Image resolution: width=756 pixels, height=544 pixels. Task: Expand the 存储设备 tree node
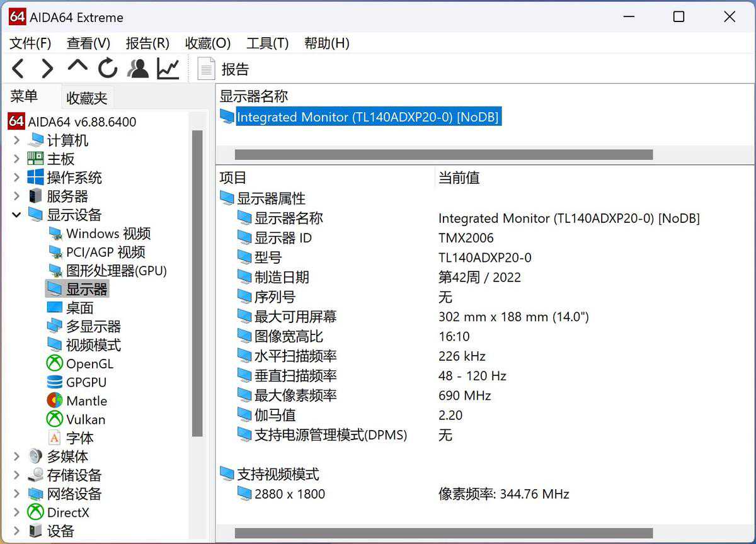(x=16, y=475)
